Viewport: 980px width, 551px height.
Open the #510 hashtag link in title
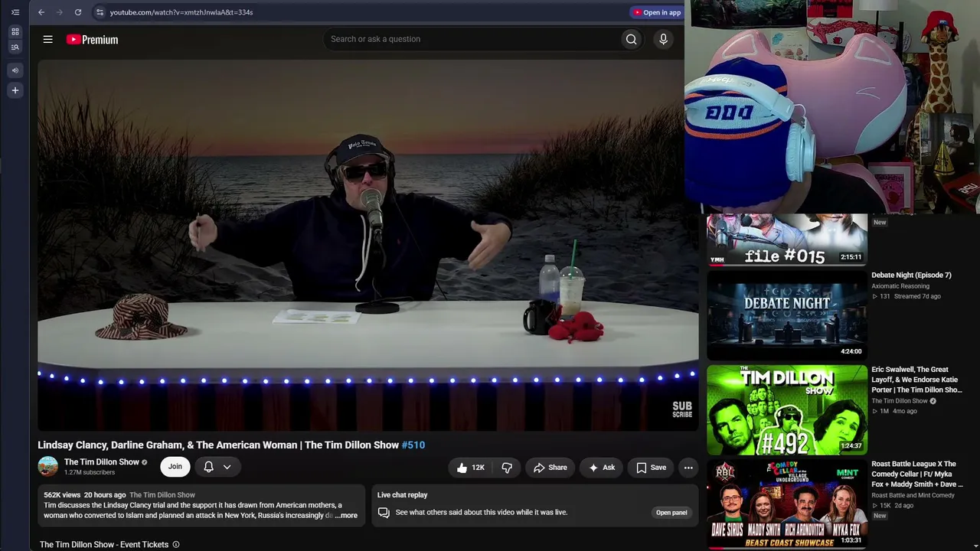413,445
